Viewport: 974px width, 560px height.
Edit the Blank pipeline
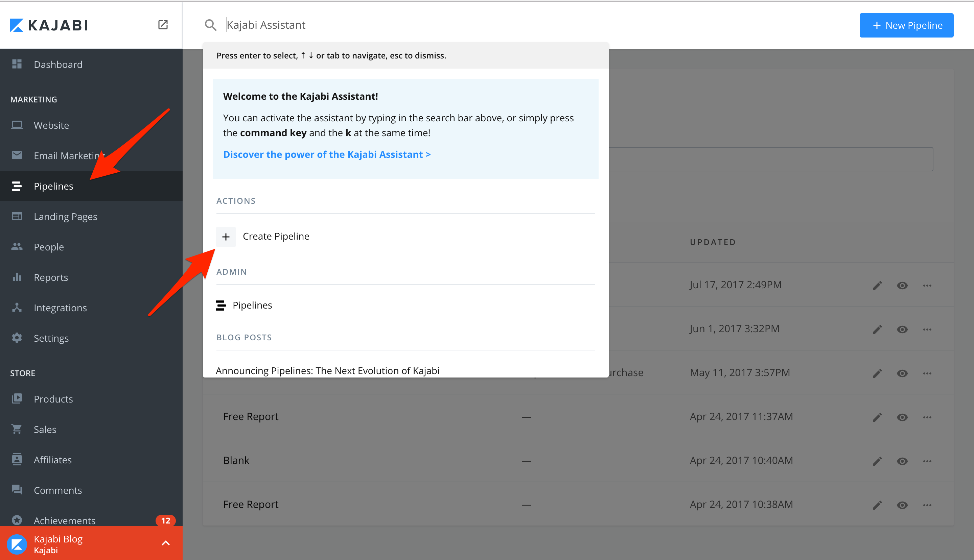(x=877, y=461)
